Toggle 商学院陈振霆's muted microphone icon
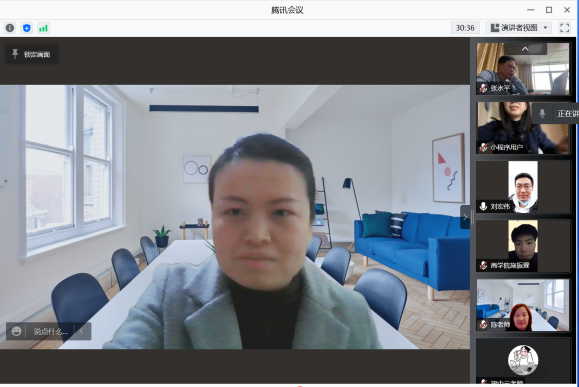Image resolution: width=579 pixels, height=387 pixels. coord(483,265)
